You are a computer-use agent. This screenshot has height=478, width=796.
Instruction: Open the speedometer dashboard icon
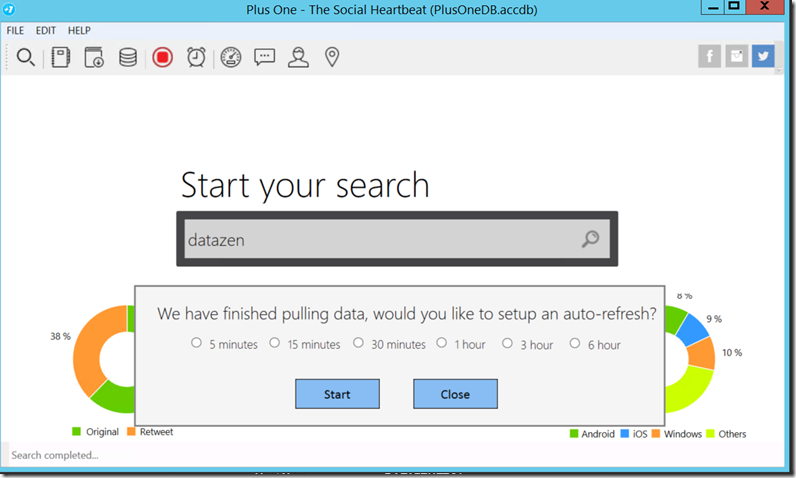pos(231,57)
